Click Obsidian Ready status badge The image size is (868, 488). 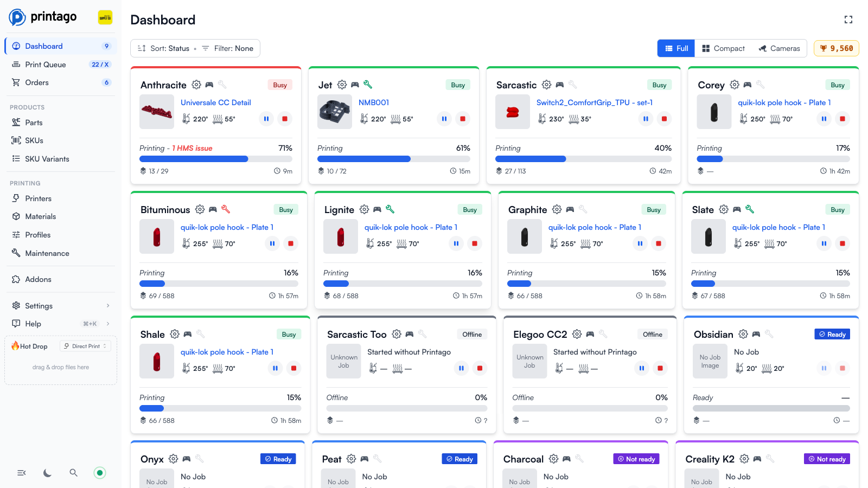coord(832,335)
